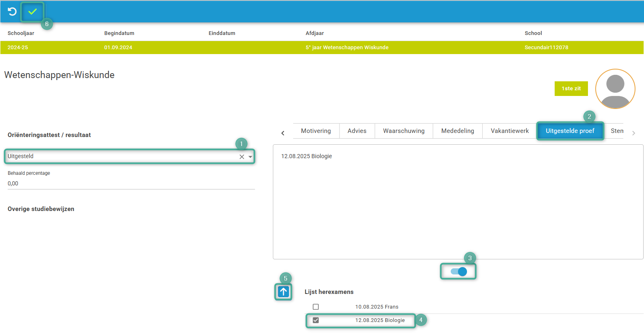
Task: Open the Oriënteringsattest dropdown arrow
Action: tap(251, 157)
